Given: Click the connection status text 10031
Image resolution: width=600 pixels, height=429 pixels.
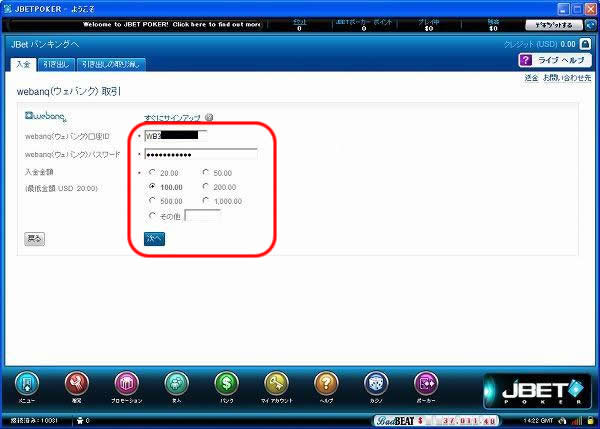Looking at the screenshot, I should (x=34, y=421).
